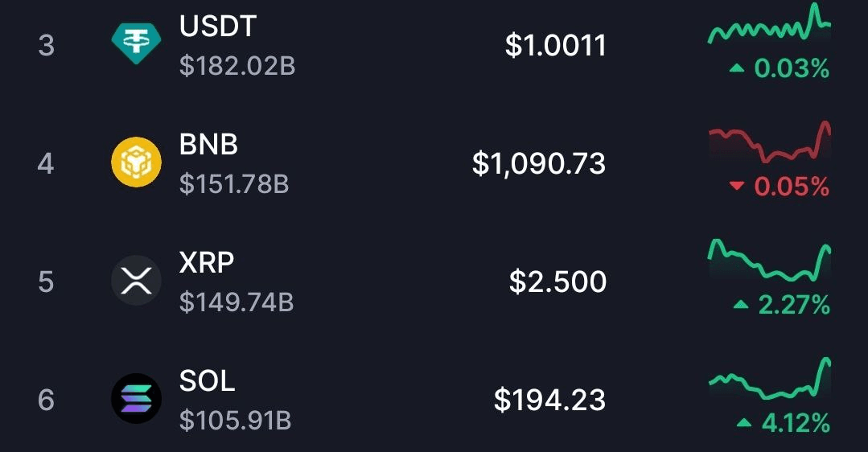
Task: Click the XRP market cap $149.74B
Action: coord(236,302)
